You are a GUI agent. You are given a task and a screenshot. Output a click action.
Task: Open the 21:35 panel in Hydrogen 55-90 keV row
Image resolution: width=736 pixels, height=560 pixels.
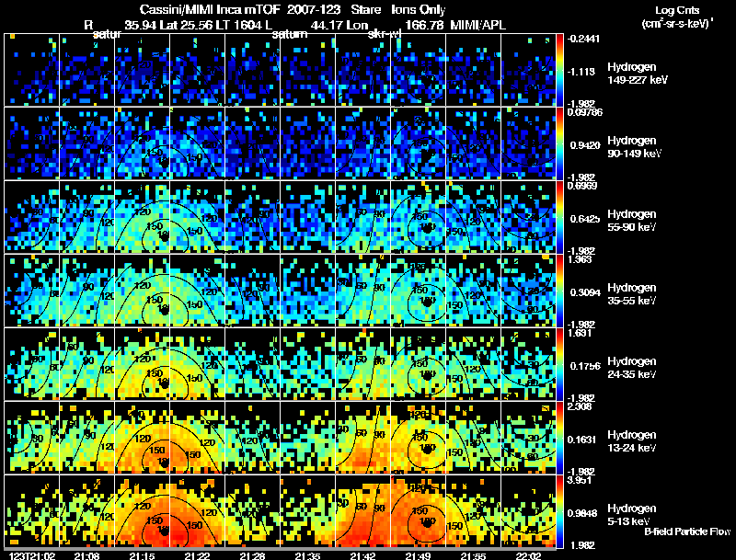(307, 217)
